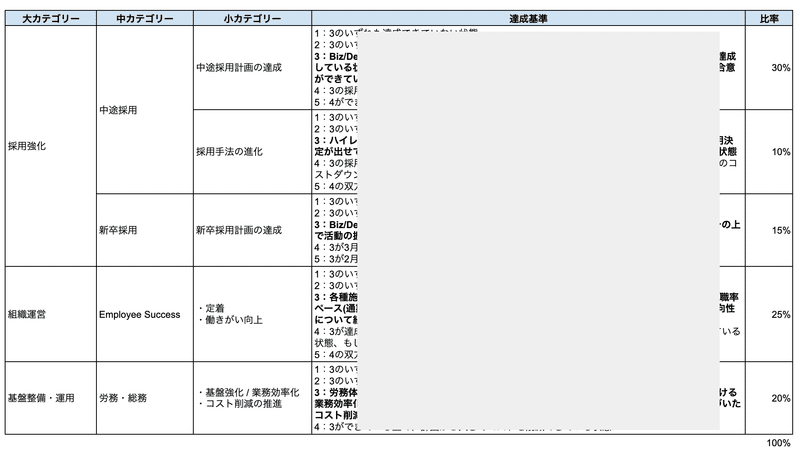Select the 20% ratio cell
The height and width of the screenshot is (453, 800).
pos(769,398)
